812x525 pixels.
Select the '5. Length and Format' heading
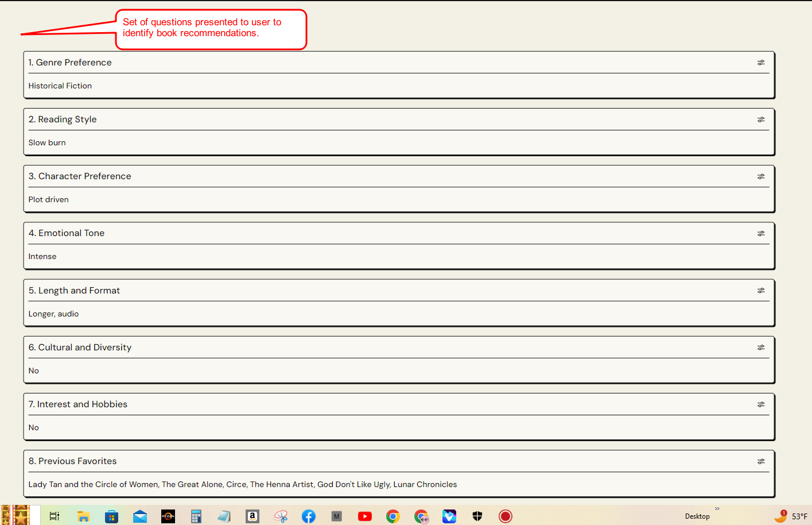click(x=75, y=291)
